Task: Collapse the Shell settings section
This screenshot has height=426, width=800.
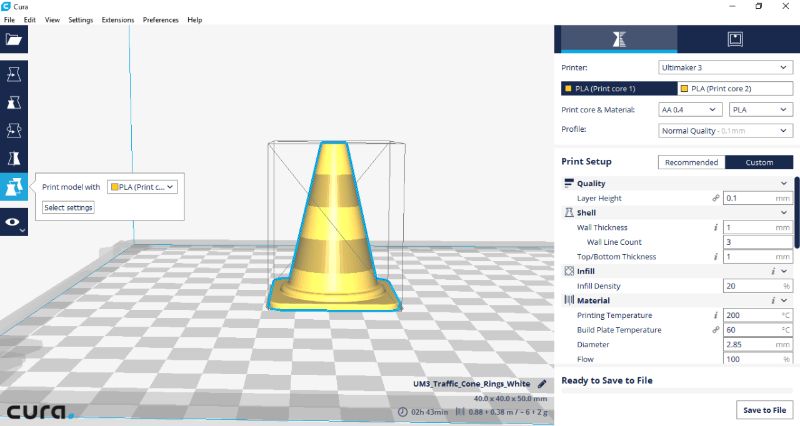Action: click(784, 212)
